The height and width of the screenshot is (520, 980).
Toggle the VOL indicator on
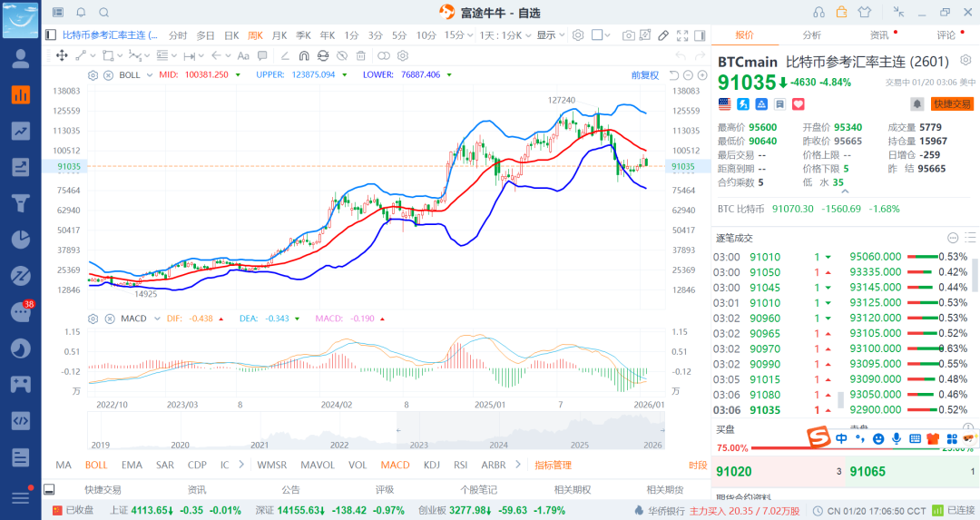tap(358, 465)
